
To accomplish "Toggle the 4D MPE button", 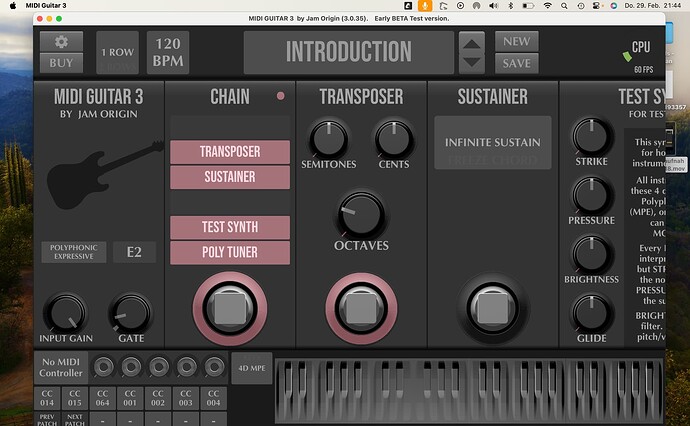I will [252, 368].
